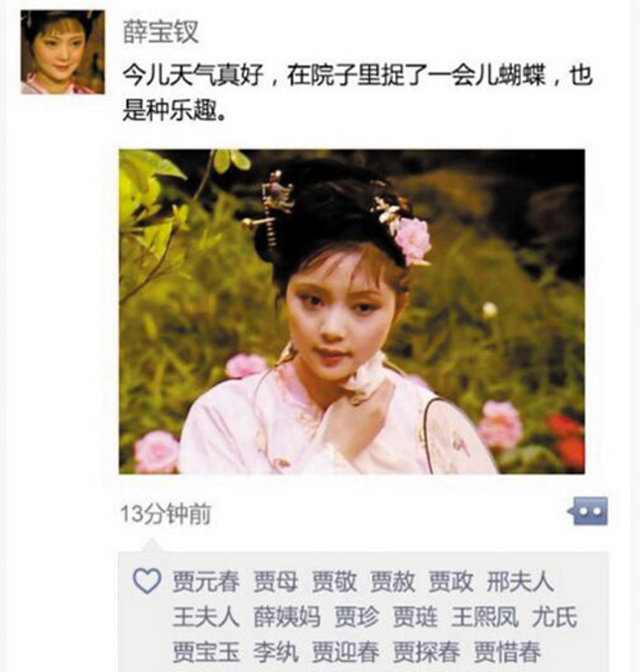The height and width of the screenshot is (672, 640).
Task: Open 薛宝钗's profile avatar
Action: (62, 52)
